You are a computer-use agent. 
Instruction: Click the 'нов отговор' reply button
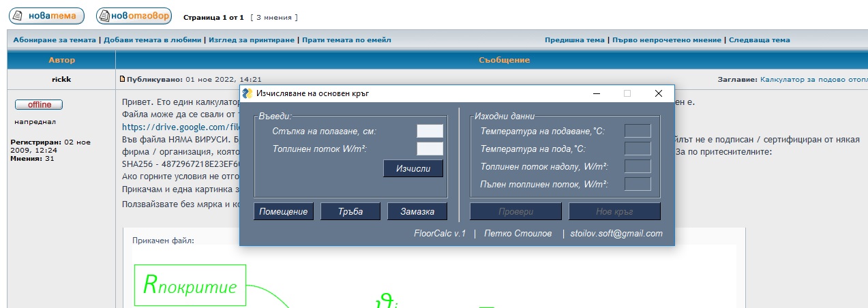[x=134, y=16]
